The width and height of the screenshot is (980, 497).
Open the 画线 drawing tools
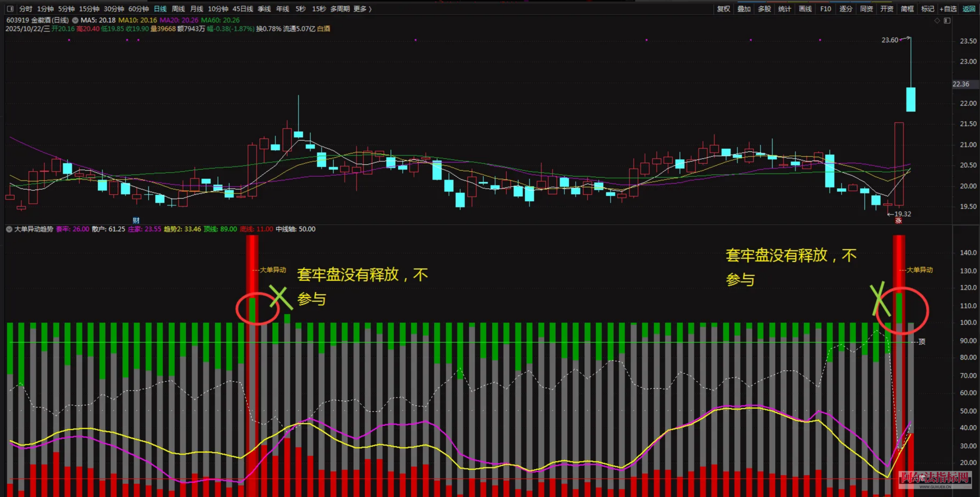(x=805, y=8)
